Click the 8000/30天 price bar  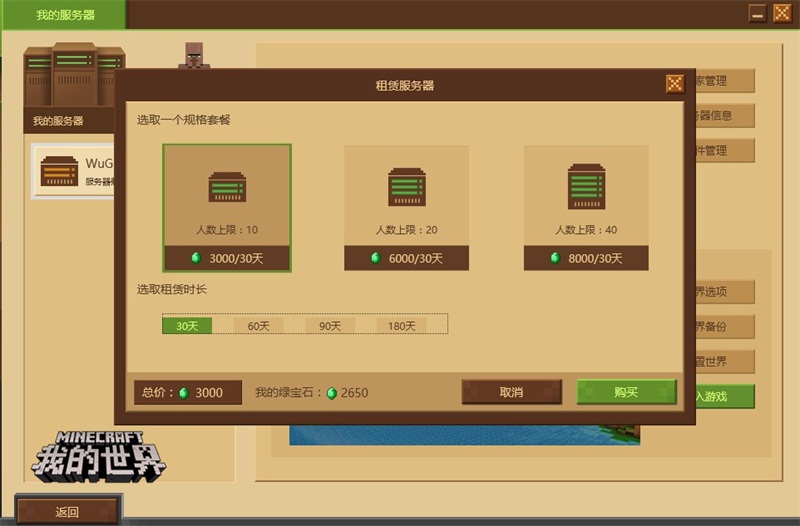coord(586,258)
